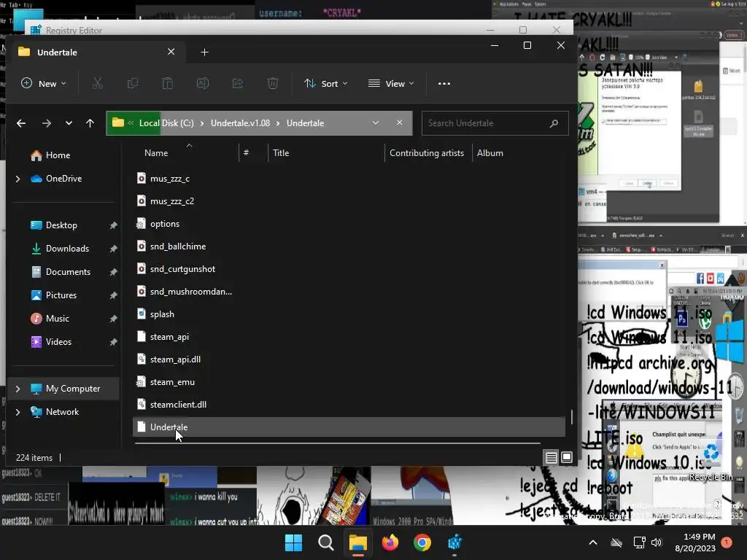Switch to details view layout icon
Image resolution: width=747 pixels, height=560 pixels.
(551, 458)
